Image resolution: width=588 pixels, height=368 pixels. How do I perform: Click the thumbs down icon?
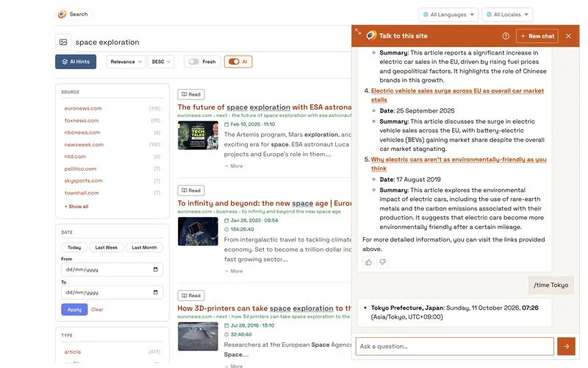(382, 262)
